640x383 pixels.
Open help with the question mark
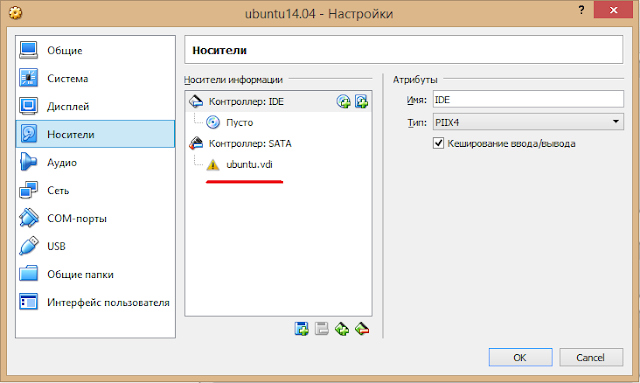tap(581, 10)
